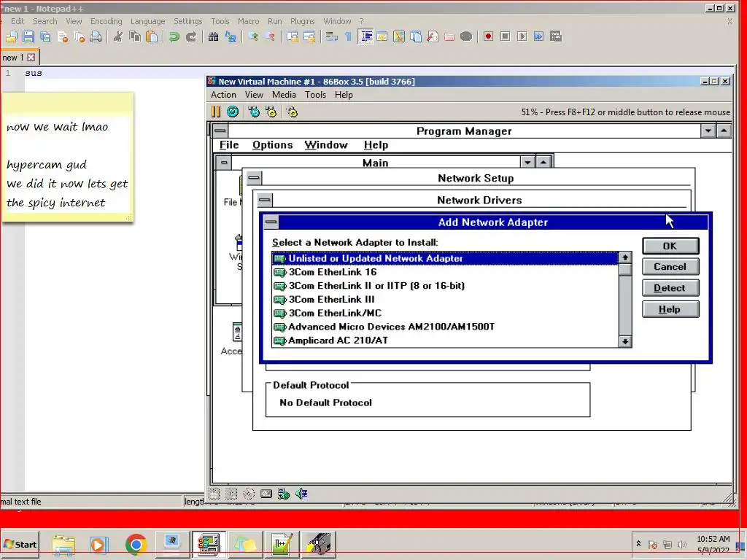
Task: Open Main group window control-menu box
Action: (x=224, y=163)
